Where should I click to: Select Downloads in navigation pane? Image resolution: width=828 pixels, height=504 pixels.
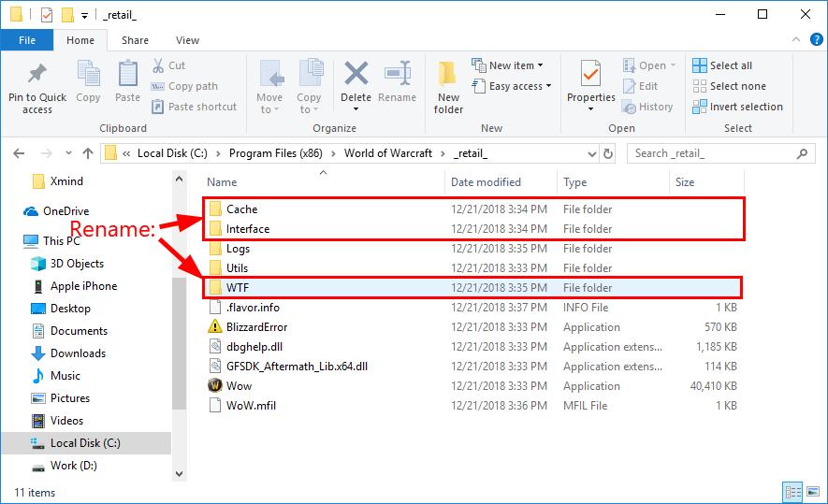point(78,353)
